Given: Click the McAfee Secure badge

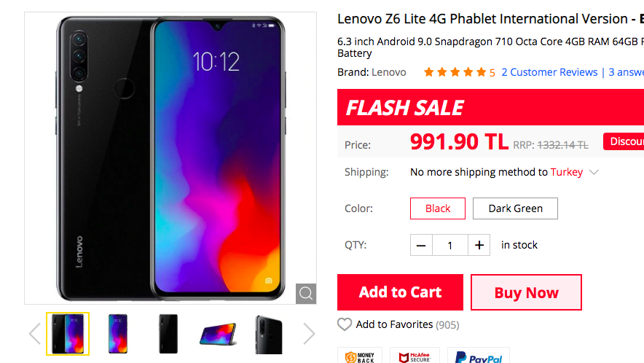Looking at the screenshot, I should pyautogui.click(x=415, y=356).
